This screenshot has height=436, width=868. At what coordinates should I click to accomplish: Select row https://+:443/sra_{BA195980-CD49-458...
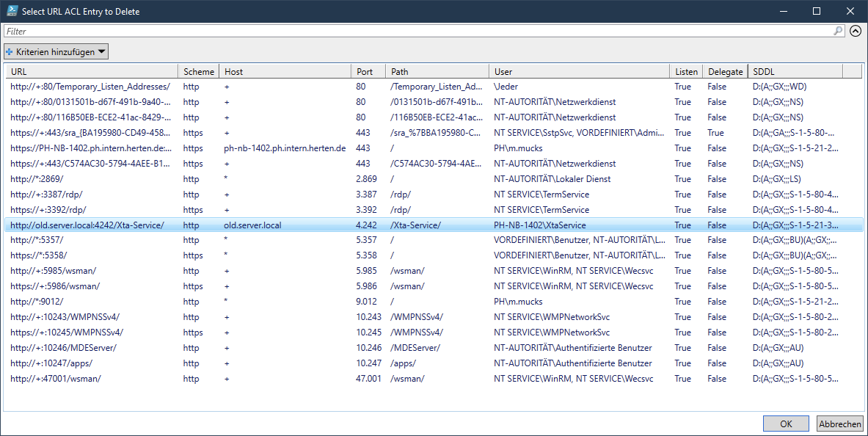[434, 133]
